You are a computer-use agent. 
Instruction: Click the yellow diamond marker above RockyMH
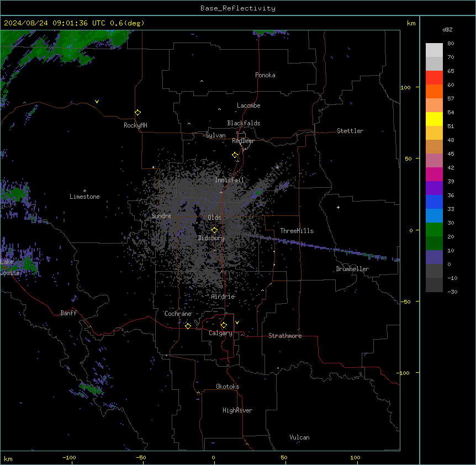(x=137, y=113)
